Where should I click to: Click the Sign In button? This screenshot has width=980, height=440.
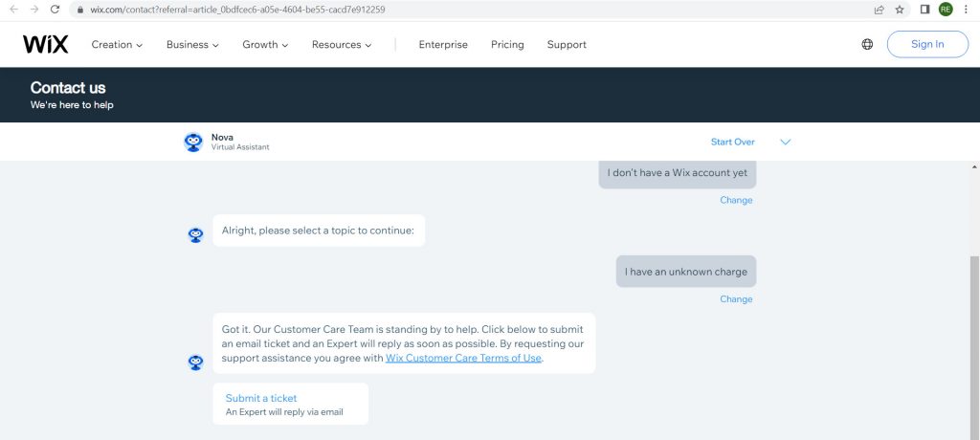click(x=926, y=44)
